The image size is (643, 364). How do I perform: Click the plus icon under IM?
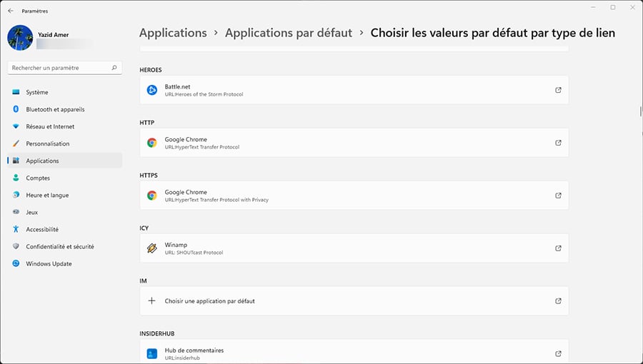tap(151, 301)
